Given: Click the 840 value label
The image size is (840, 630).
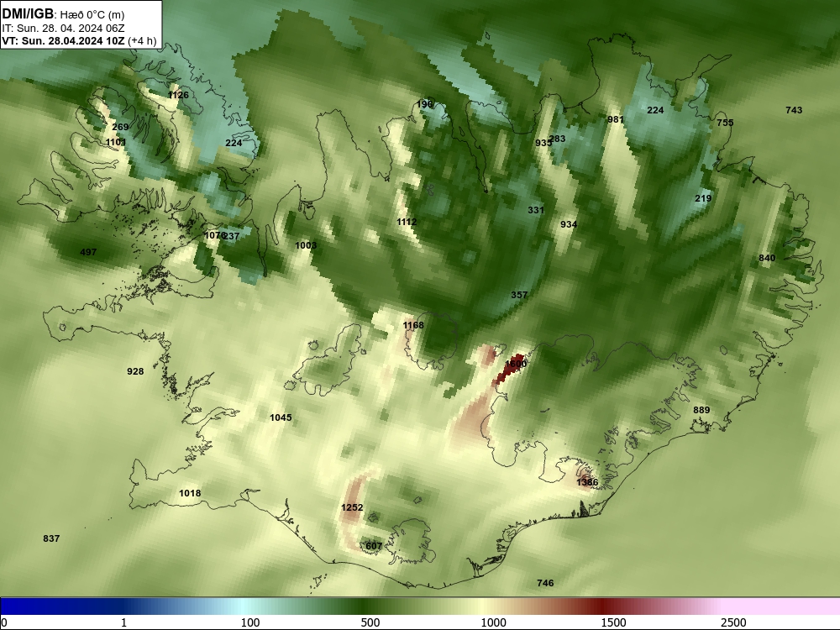Looking at the screenshot, I should pos(767,258).
